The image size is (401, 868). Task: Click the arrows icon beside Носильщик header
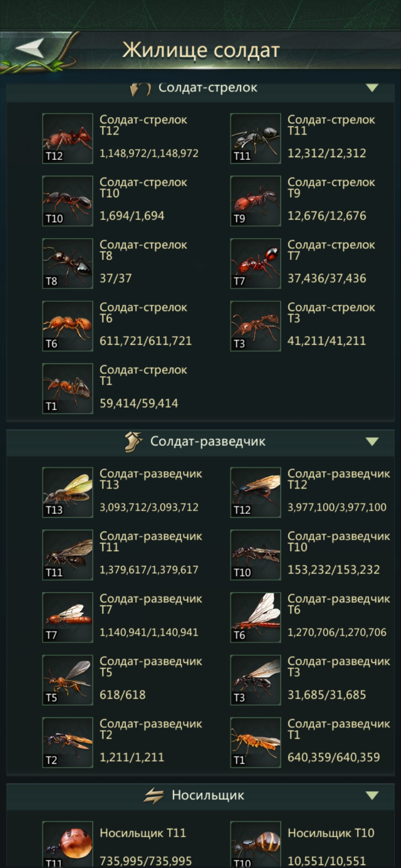click(154, 796)
